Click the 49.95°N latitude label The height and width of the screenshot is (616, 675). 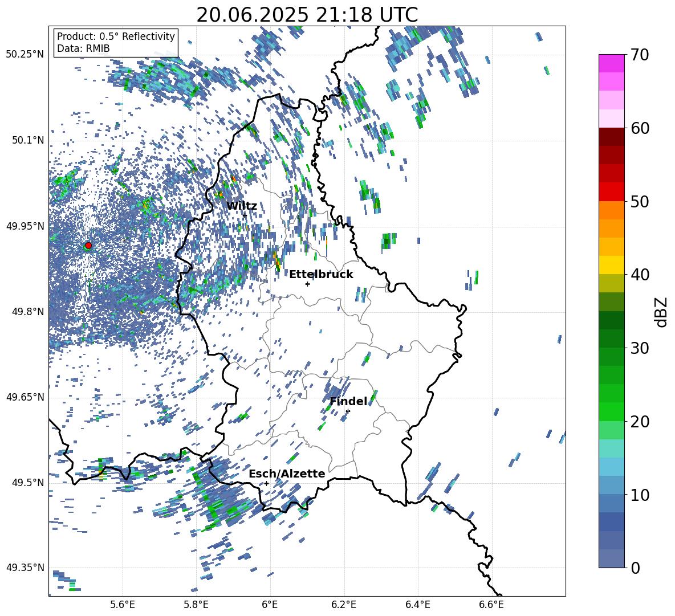coord(25,226)
